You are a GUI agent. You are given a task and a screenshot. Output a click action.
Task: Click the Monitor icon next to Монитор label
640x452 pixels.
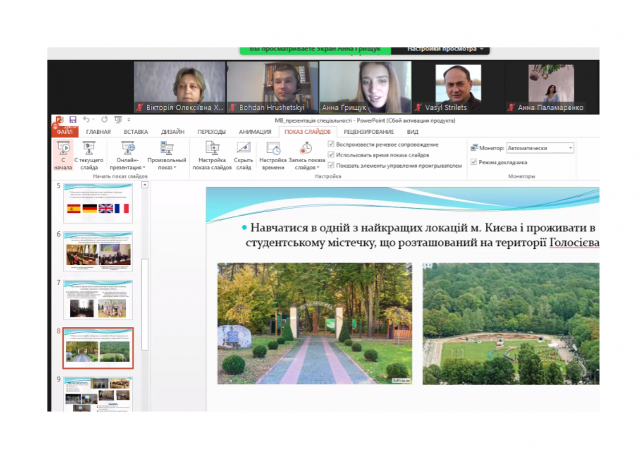474,147
